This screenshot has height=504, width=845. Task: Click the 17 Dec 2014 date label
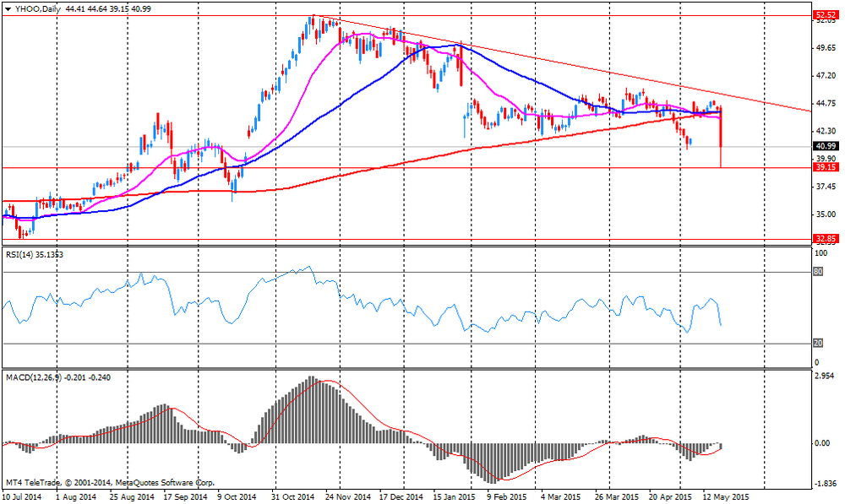pyautogui.click(x=401, y=496)
